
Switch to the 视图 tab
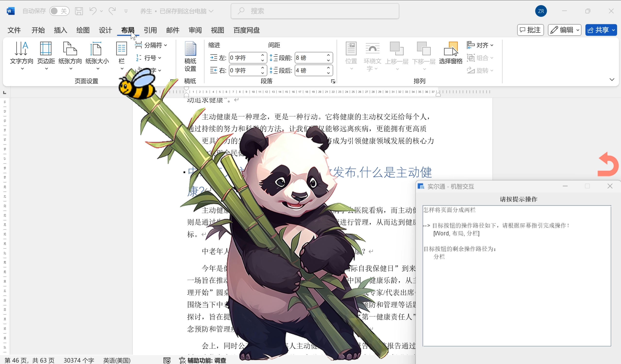coord(218,30)
